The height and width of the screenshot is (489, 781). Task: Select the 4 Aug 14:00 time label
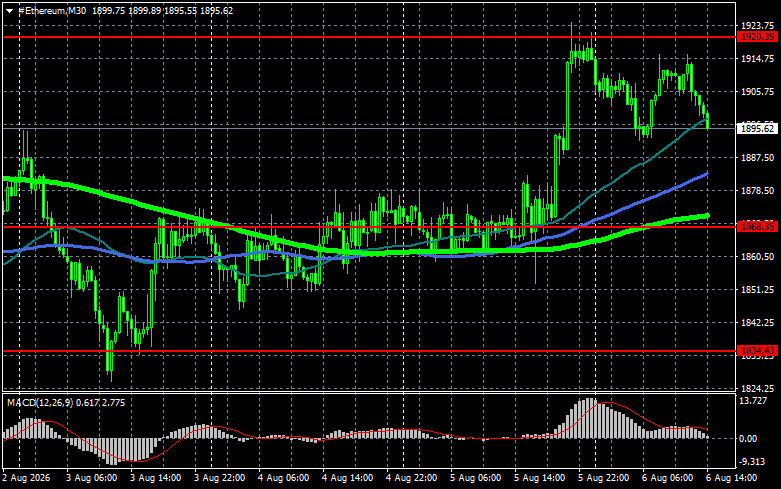coord(348,478)
